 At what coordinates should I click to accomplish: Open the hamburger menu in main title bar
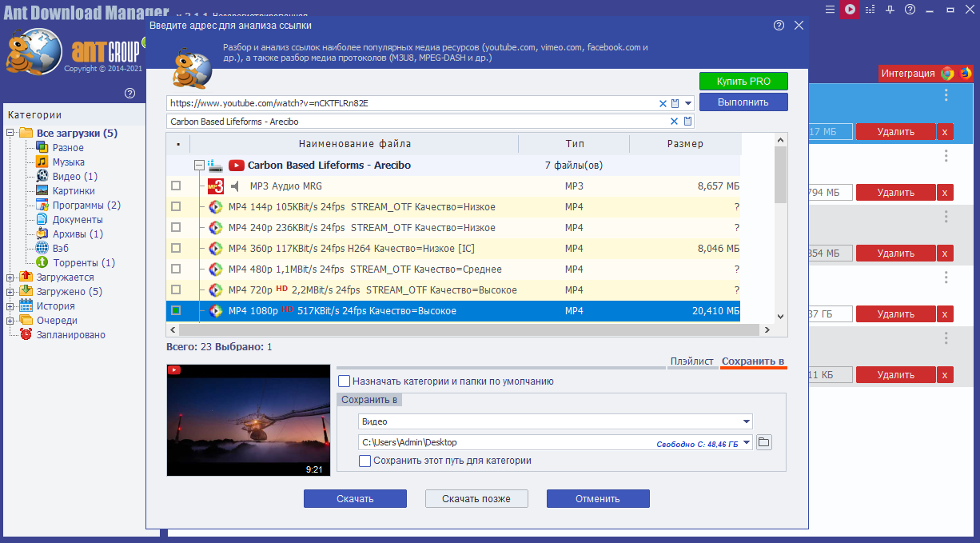click(x=830, y=10)
